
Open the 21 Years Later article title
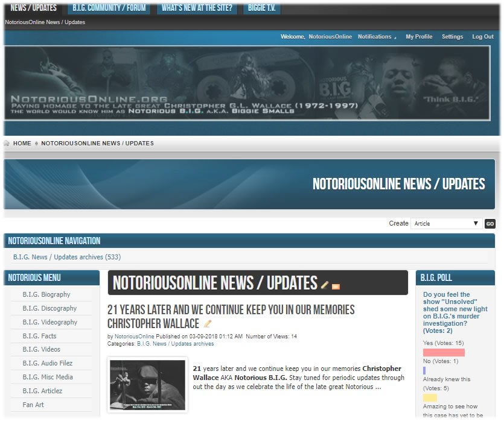click(x=231, y=317)
